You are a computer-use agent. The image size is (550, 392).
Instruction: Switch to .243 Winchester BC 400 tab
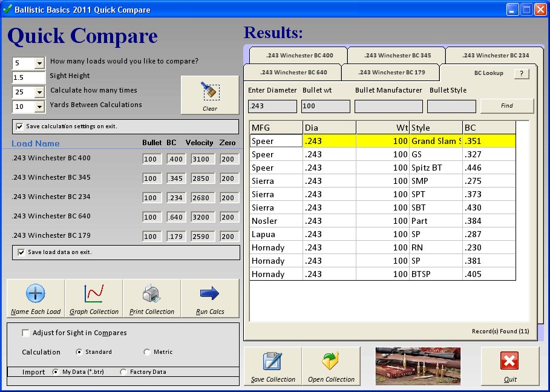[x=299, y=56]
